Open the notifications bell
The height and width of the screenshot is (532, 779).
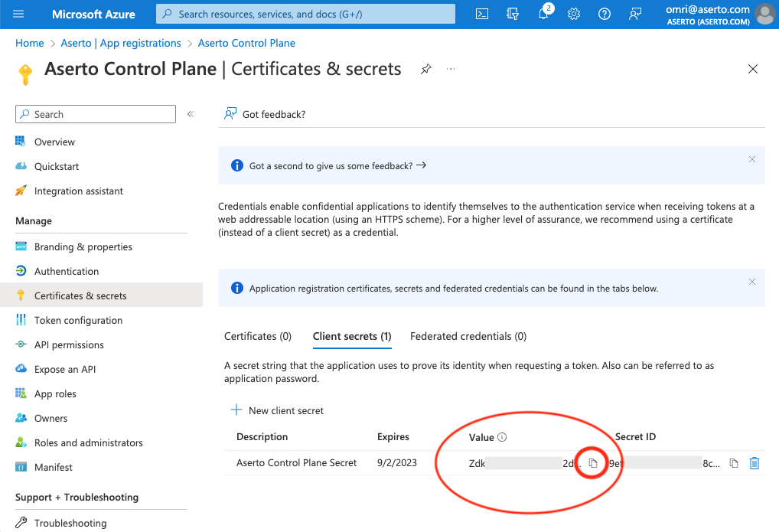pyautogui.click(x=544, y=14)
